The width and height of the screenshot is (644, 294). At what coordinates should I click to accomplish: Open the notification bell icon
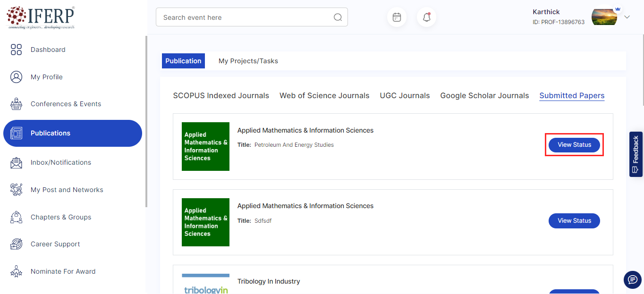[426, 17]
